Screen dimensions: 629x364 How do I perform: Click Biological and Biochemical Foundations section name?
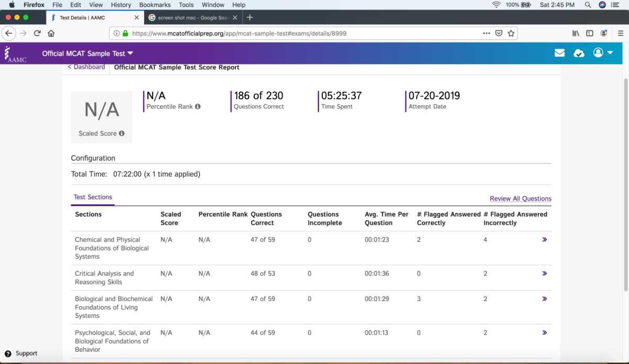click(114, 307)
